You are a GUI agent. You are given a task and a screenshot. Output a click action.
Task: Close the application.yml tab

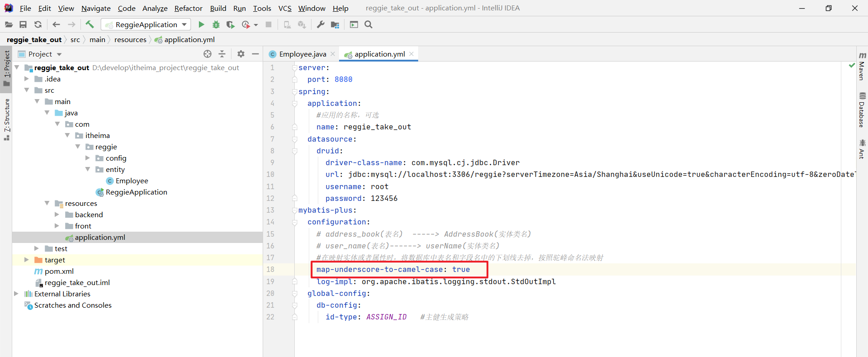click(x=411, y=54)
